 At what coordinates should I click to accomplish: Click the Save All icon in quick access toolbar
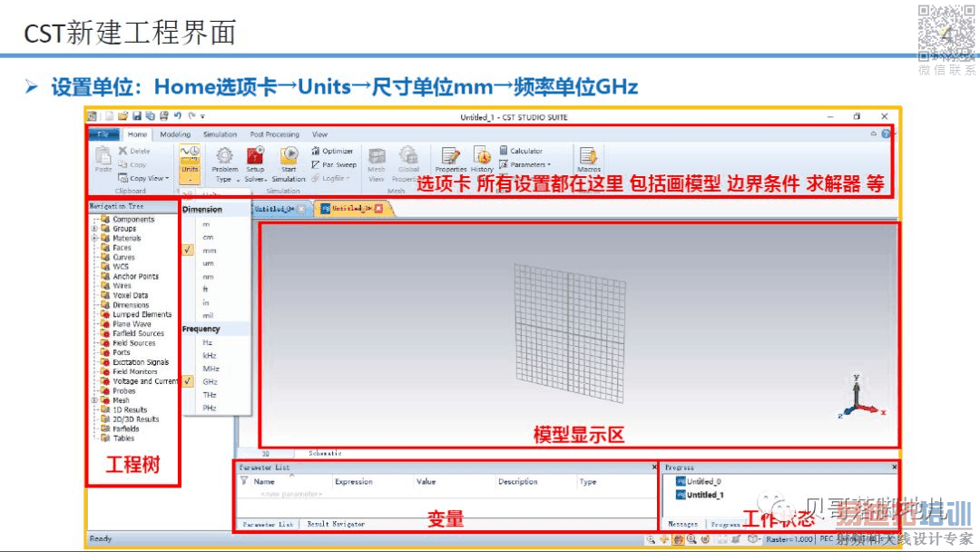click(150, 116)
